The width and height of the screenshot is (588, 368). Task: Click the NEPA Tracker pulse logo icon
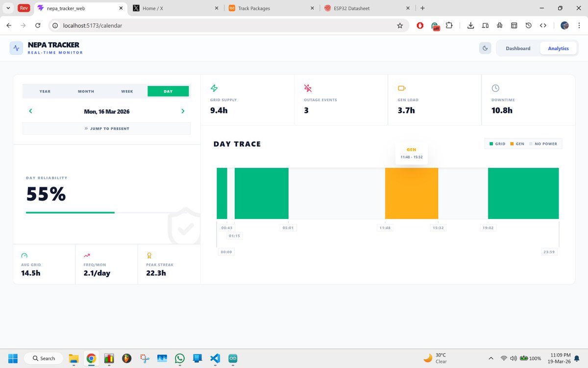coord(16,48)
